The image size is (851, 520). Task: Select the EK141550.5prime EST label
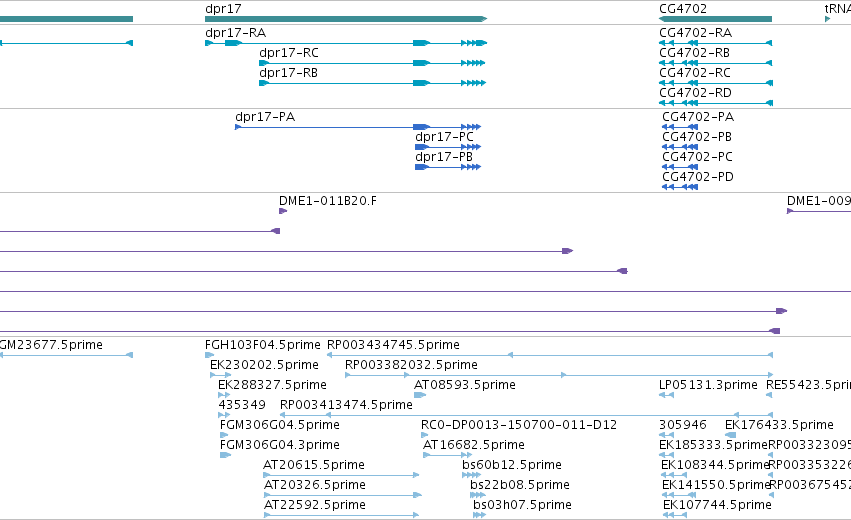point(716,486)
